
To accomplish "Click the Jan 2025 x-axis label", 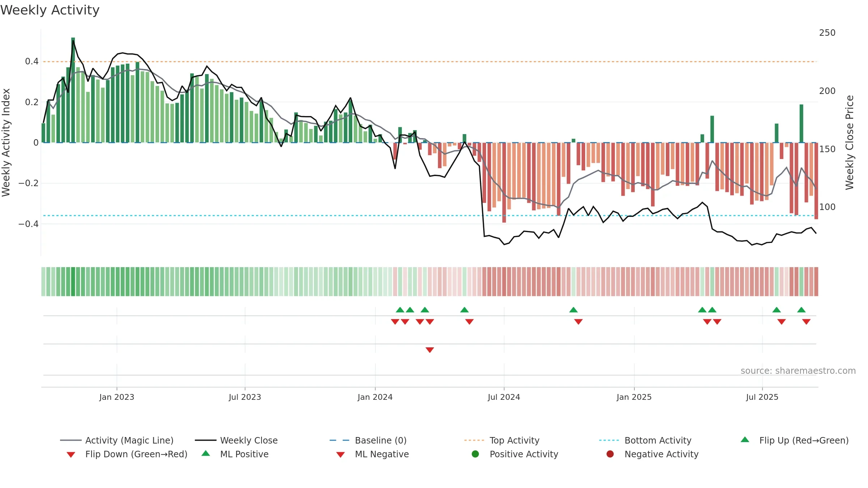I will (x=634, y=397).
